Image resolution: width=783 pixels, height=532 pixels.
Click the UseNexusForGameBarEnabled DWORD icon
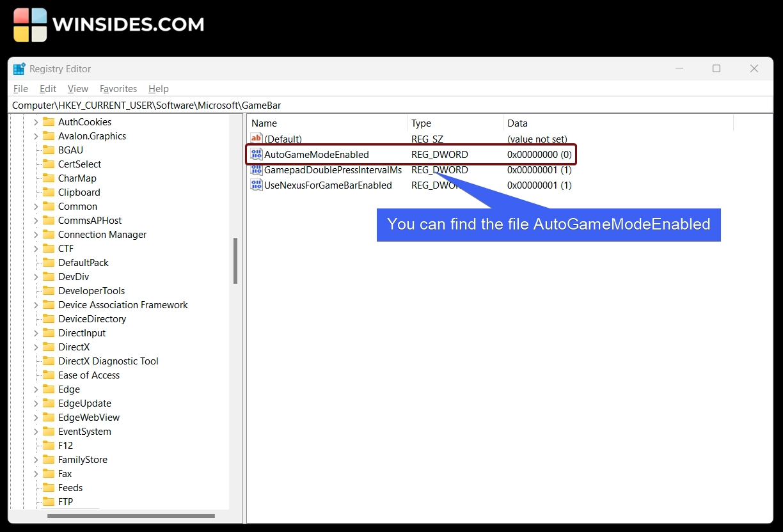tap(257, 185)
